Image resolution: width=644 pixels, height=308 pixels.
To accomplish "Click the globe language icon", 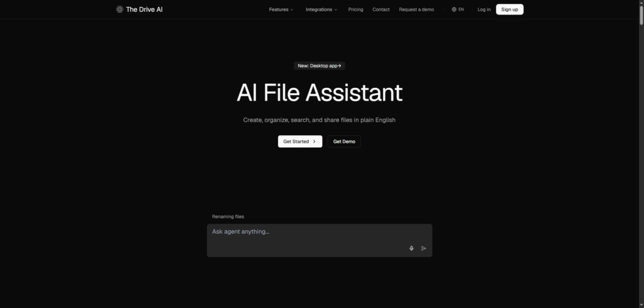I will point(454,9).
